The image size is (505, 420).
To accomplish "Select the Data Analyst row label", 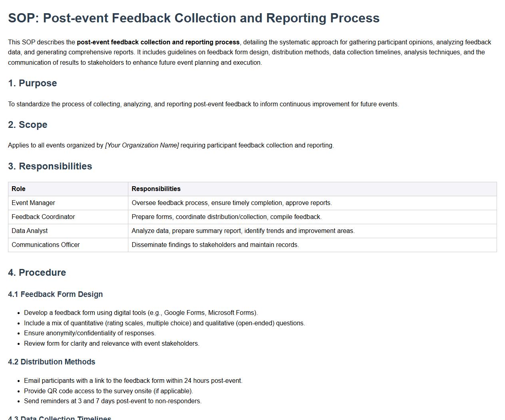I will (x=30, y=231).
